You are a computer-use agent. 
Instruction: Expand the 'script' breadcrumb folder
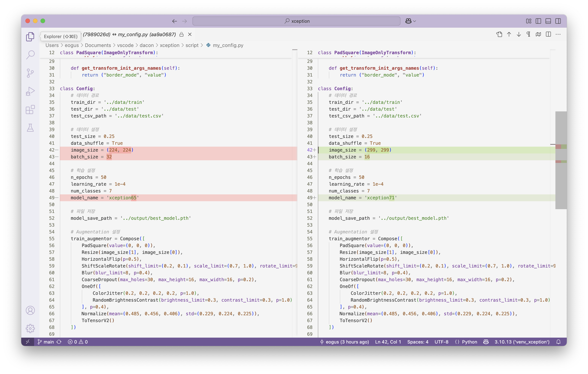pos(192,45)
